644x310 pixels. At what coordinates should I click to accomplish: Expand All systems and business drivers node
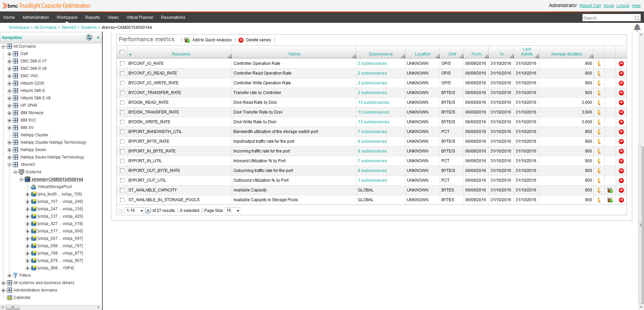click(3, 283)
